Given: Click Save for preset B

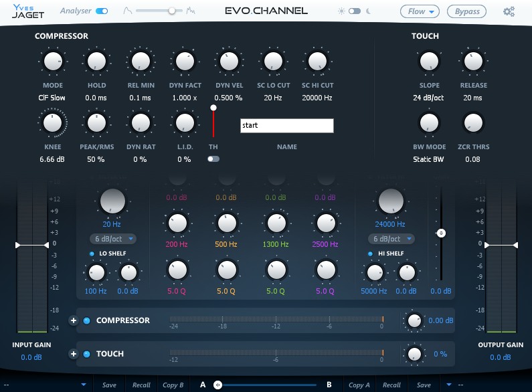Looking at the screenshot, I should [x=424, y=385].
